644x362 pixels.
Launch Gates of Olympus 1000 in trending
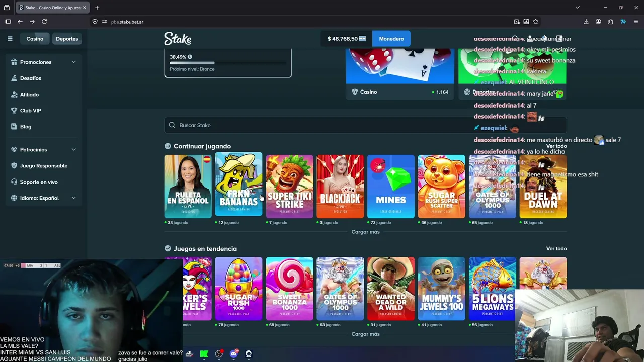(x=340, y=289)
